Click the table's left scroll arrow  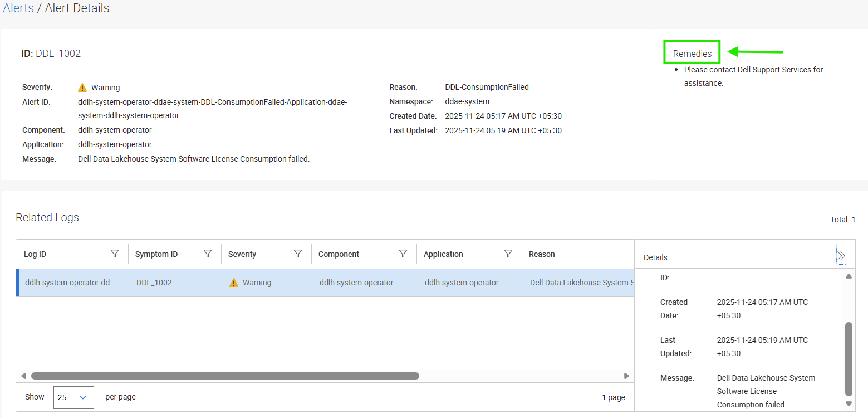(23, 376)
